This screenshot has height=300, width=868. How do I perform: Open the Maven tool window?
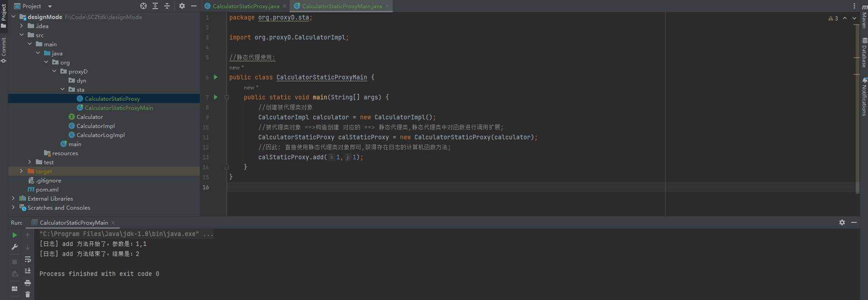pyautogui.click(x=864, y=16)
